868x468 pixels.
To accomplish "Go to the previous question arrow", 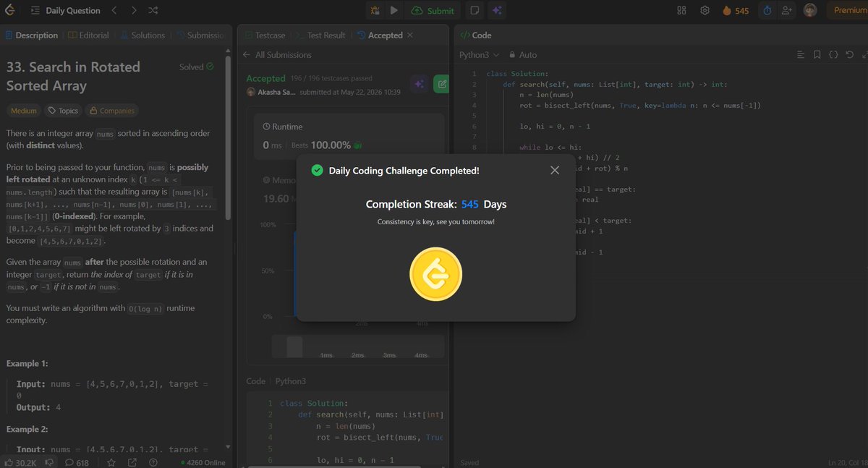I will coord(114,10).
